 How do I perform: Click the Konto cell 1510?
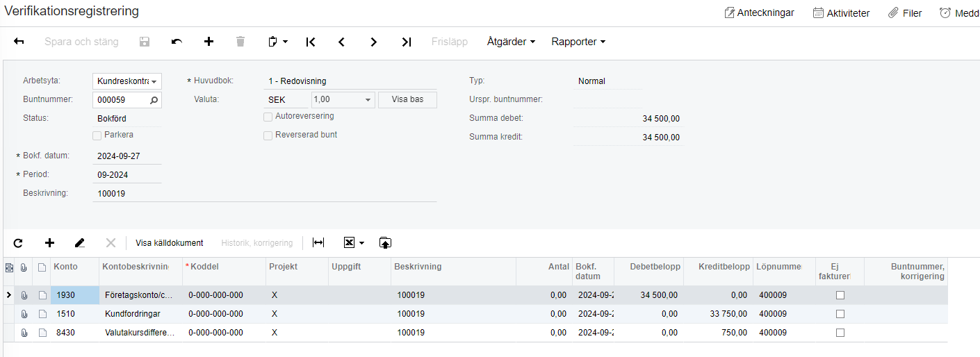coord(75,314)
